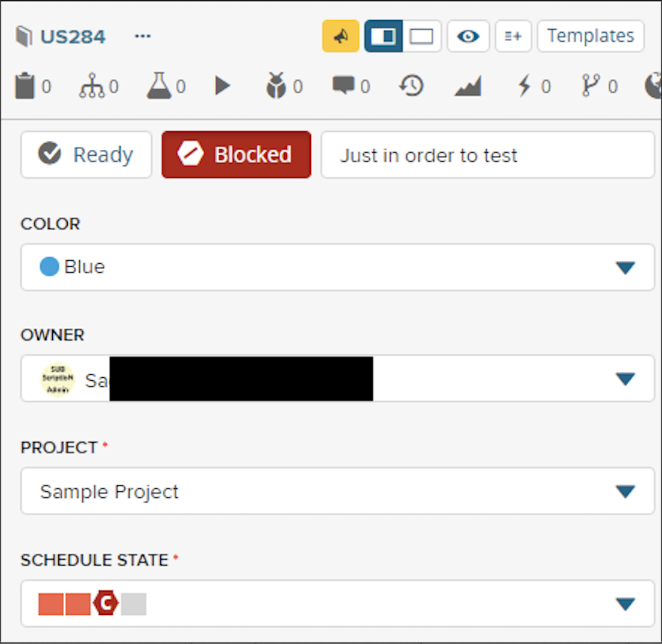Open the revision history clock icon

pyautogui.click(x=411, y=86)
